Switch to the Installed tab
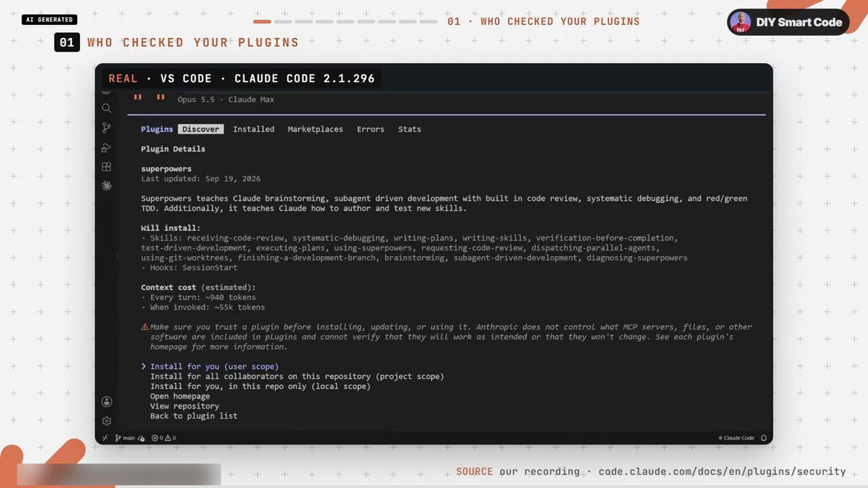868x488 pixels. coord(254,129)
